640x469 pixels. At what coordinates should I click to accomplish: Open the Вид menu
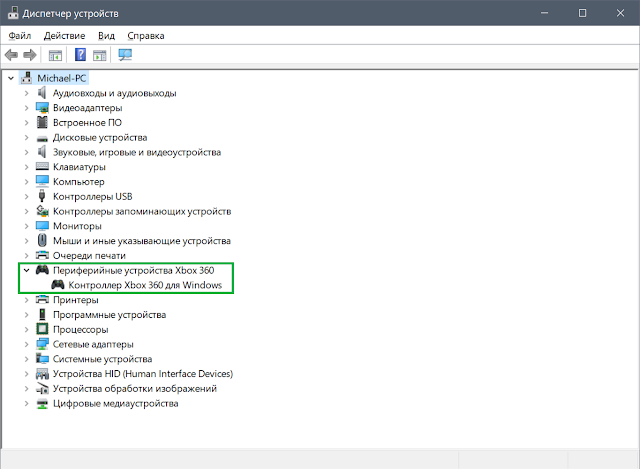click(106, 36)
